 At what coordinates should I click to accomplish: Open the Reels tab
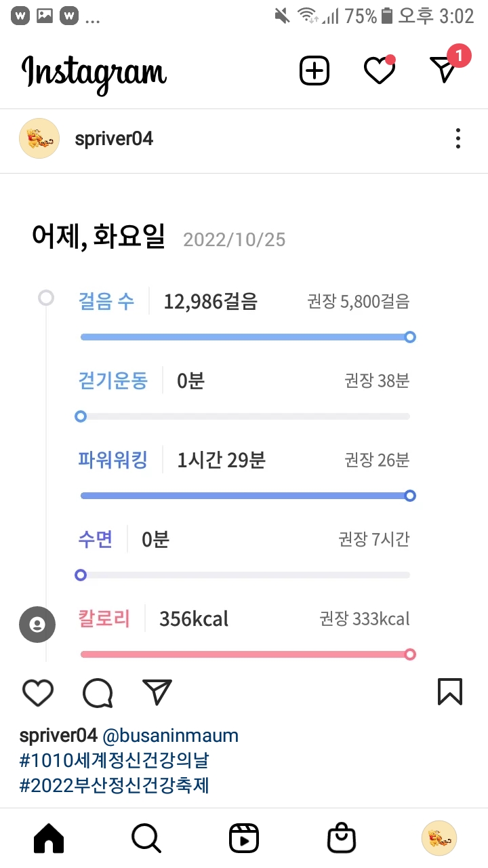point(244,840)
